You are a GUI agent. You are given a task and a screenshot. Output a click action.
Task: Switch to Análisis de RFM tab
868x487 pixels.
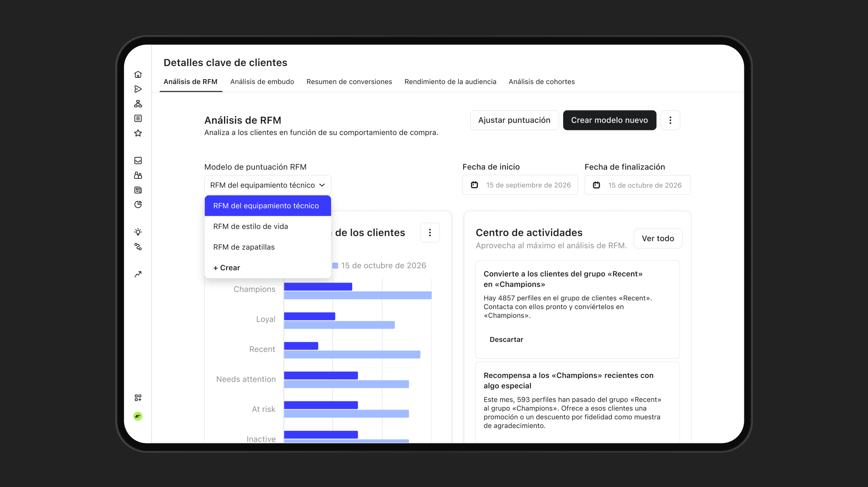(190, 82)
